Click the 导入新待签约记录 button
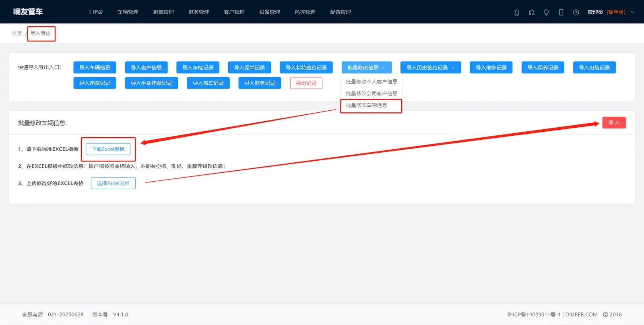The image size is (644, 325). click(306, 68)
